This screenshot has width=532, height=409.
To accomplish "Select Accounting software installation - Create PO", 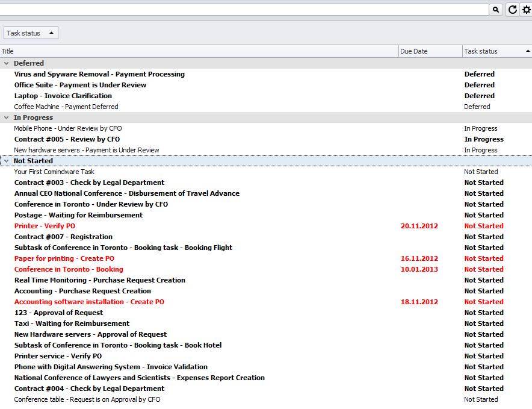I will tap(90, 302).
